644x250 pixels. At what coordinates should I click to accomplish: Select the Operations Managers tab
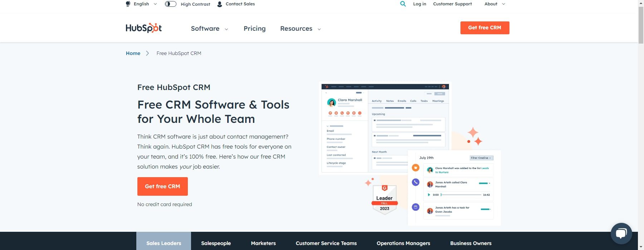[403, 243]
